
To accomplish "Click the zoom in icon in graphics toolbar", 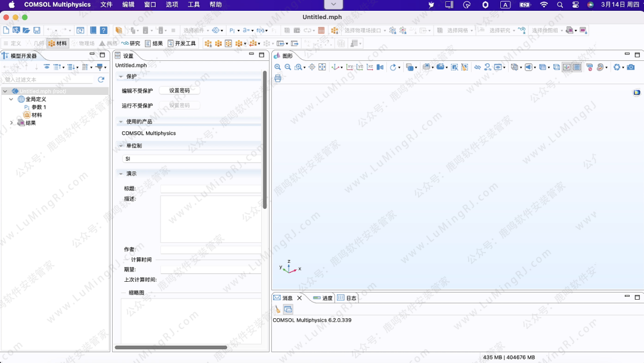I will point(278,67).
